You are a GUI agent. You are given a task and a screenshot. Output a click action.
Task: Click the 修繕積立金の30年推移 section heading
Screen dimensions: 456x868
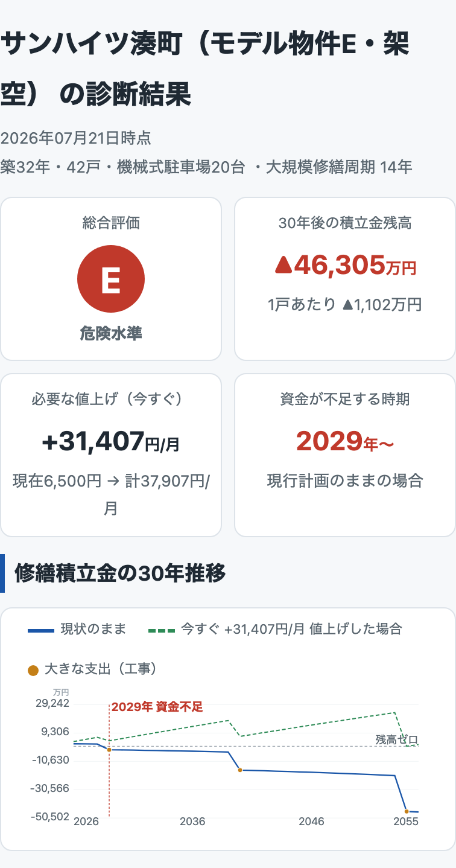(x=120, y=572)
